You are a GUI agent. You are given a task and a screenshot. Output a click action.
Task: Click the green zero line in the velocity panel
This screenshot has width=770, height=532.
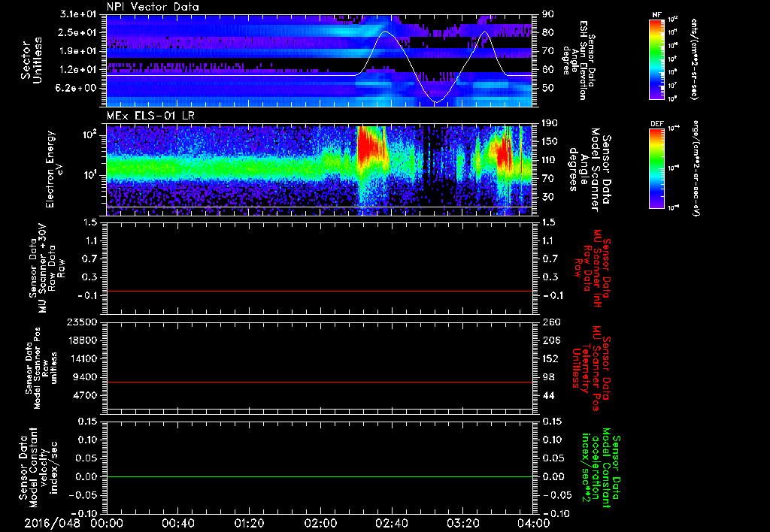click(x=320, y=476)
